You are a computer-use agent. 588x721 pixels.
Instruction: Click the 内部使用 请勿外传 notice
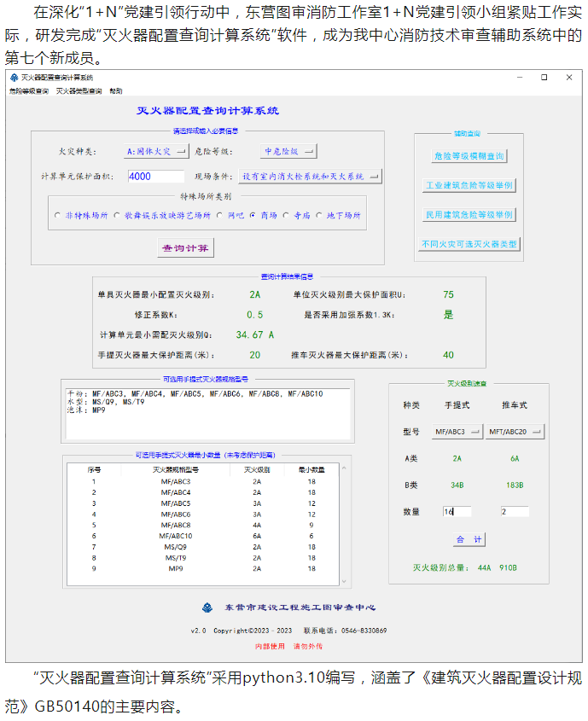click(288, 646)
